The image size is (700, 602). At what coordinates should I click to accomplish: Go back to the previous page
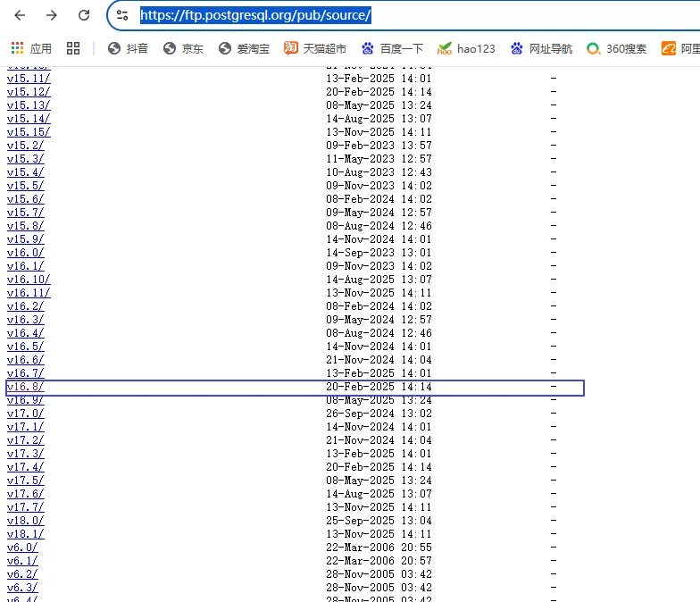point(20,15)
